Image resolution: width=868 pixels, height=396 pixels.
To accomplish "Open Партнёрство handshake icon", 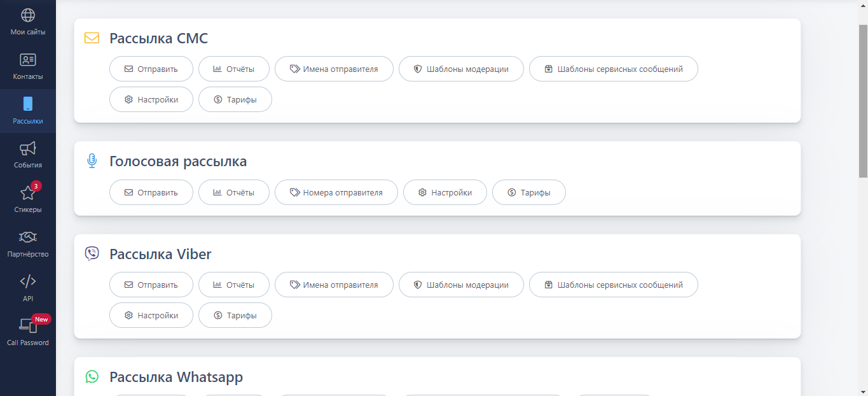I will click(28, 237).
